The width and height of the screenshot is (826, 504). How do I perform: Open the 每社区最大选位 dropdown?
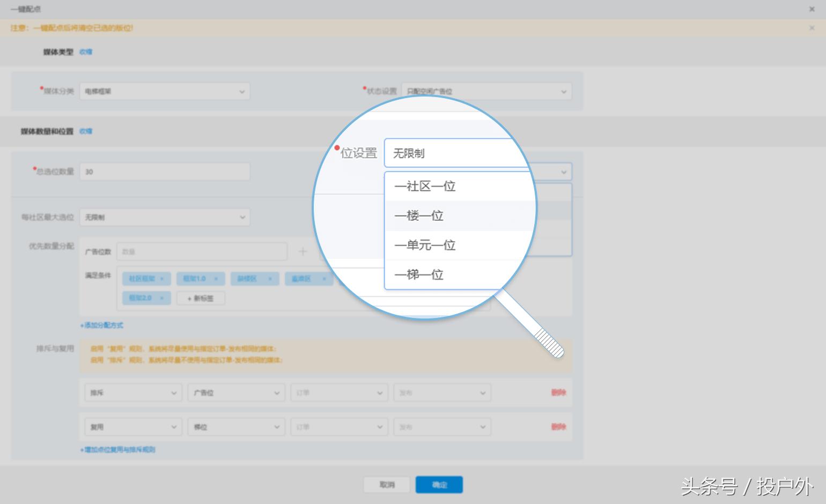165,217
